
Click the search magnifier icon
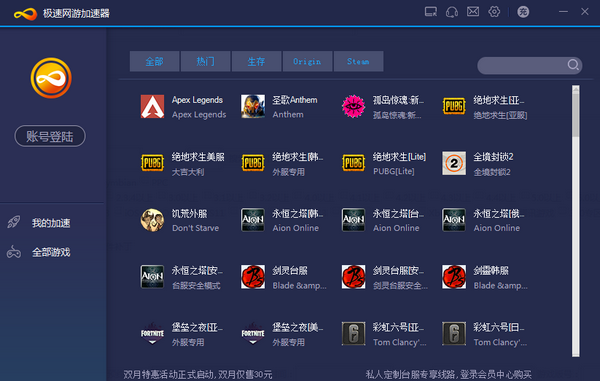point(573,65)
